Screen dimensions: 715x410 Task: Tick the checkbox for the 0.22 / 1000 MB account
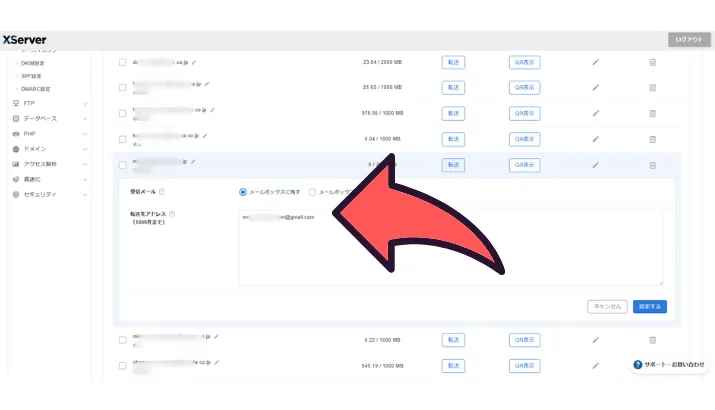pos(122,340)
